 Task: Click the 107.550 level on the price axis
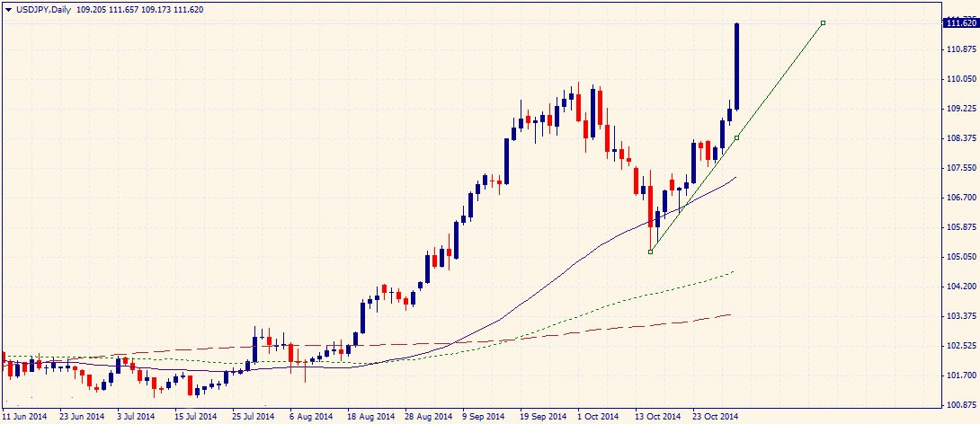coord(960,168)
